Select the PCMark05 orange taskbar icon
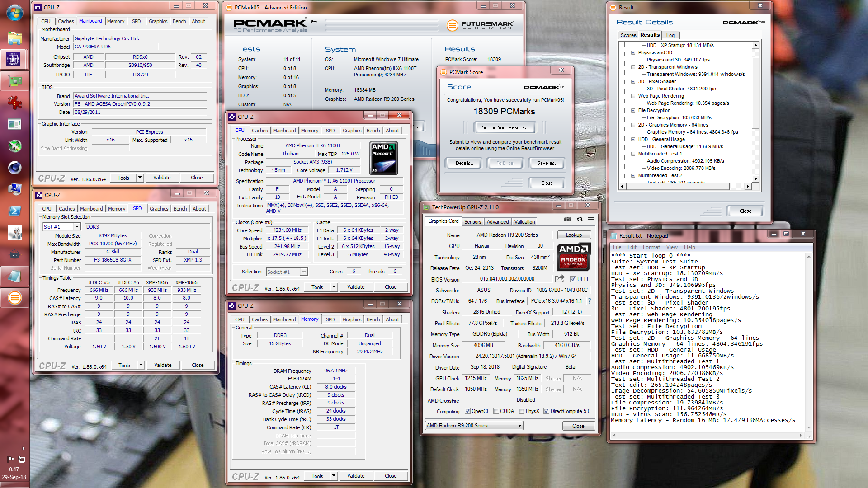The height and width of the screenshot is (488, 868). (15, 298)
